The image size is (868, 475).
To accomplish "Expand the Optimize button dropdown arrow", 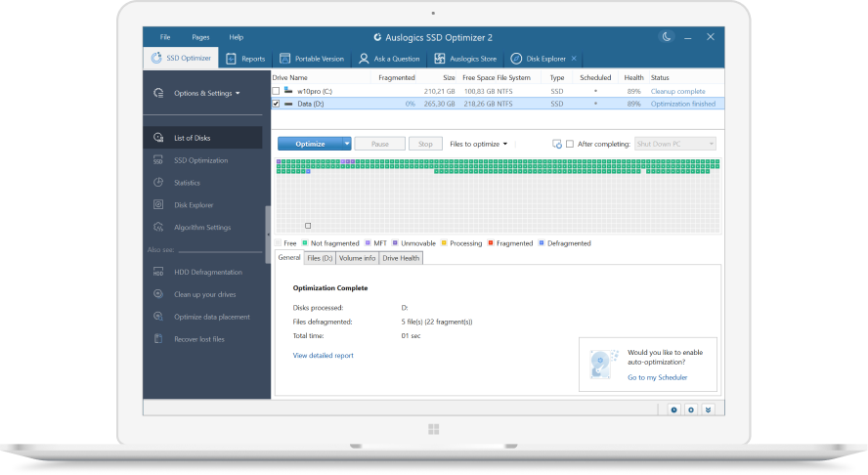I will pos(347,144).
